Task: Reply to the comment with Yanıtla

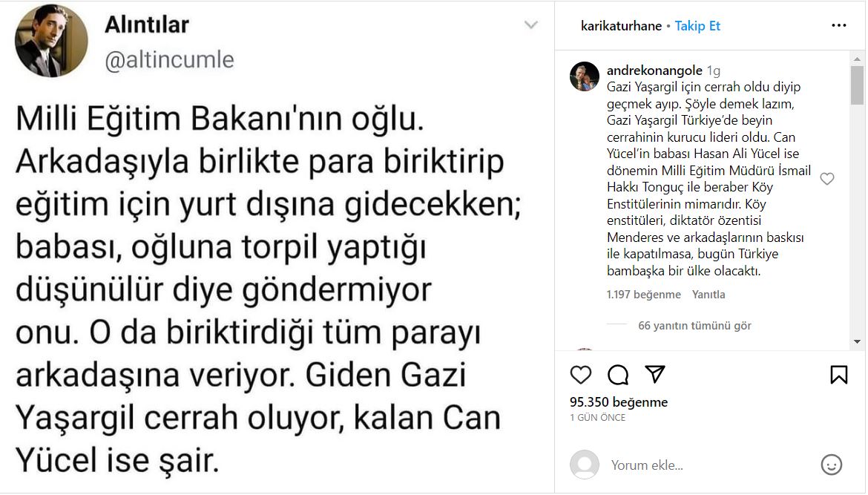Action: 708,295
